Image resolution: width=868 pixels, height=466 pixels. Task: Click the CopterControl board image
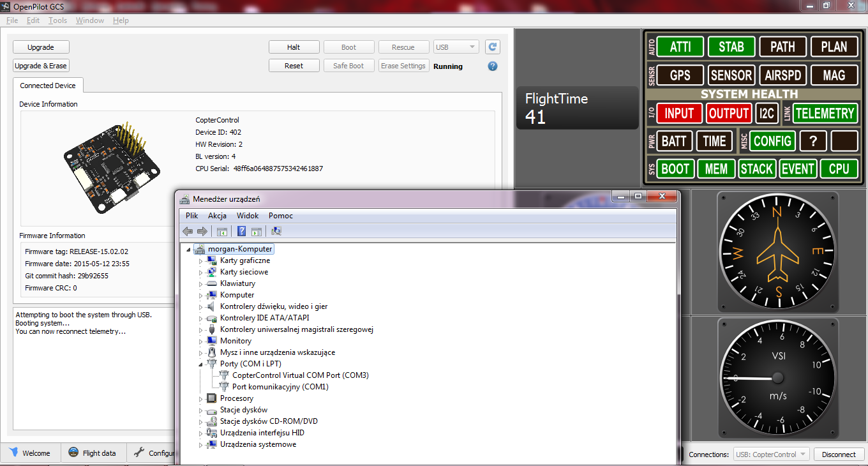point(112,166)
